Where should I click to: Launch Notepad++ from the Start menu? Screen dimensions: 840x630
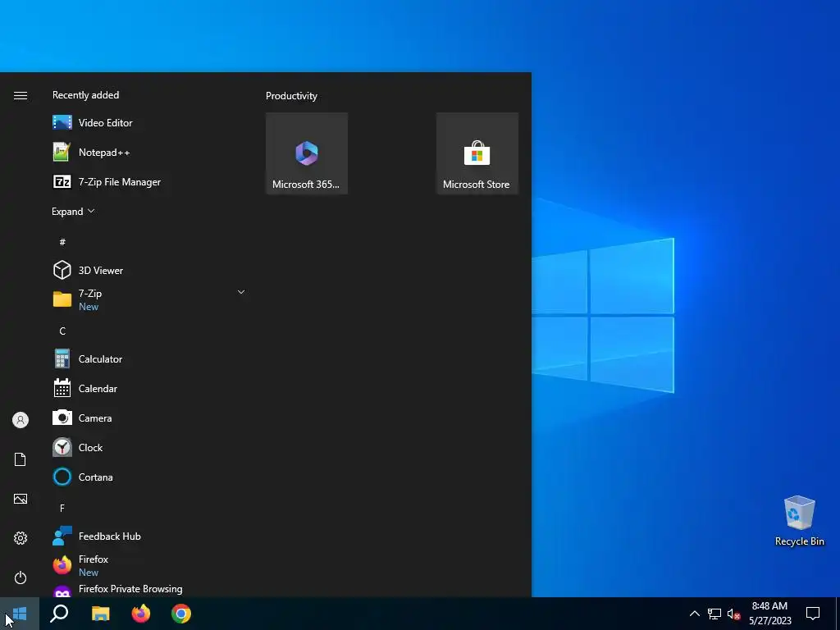tap(150, 152)
